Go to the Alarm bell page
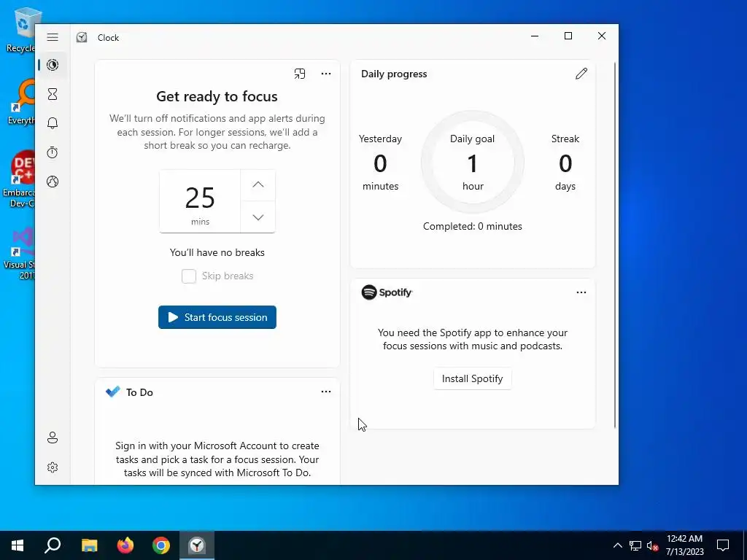747x560 pixels. tap(53, 122)
